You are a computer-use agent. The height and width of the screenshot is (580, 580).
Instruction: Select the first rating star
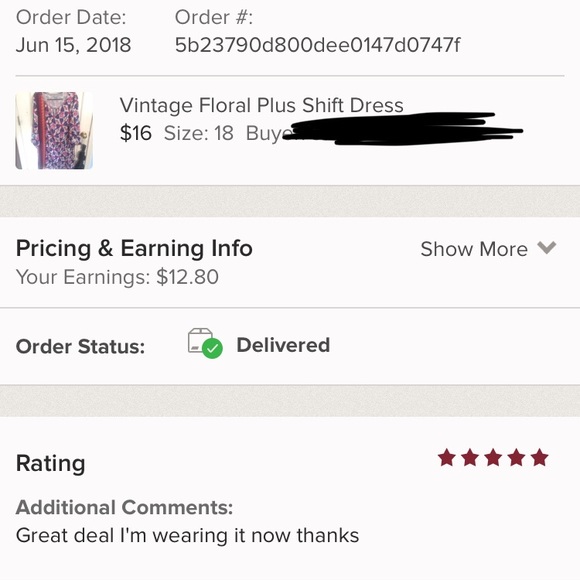coord(447,458)
